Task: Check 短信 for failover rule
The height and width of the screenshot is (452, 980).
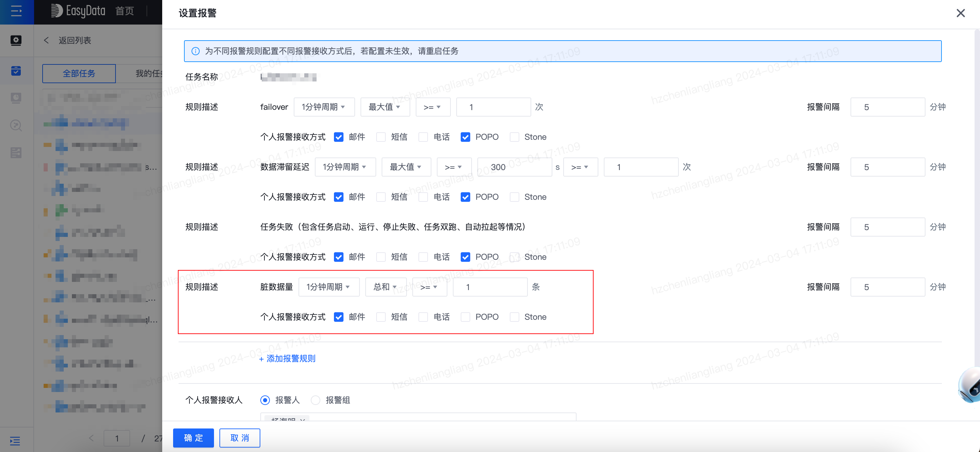Action: point(381,137)
